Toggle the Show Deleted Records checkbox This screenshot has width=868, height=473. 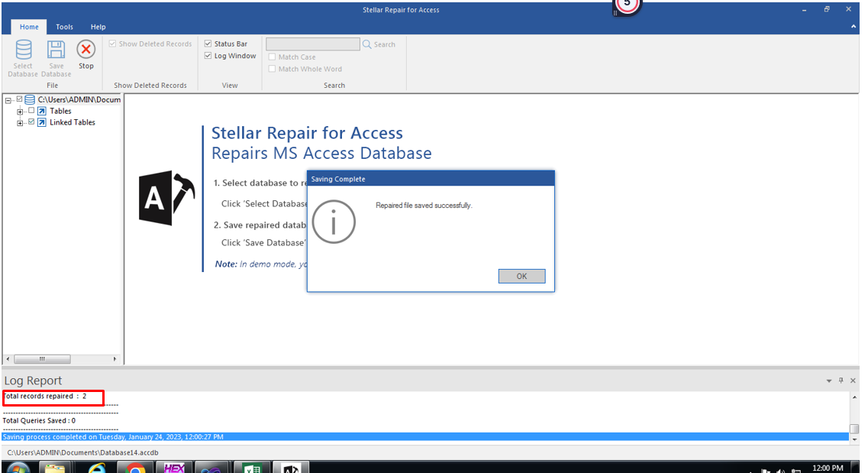112,44
